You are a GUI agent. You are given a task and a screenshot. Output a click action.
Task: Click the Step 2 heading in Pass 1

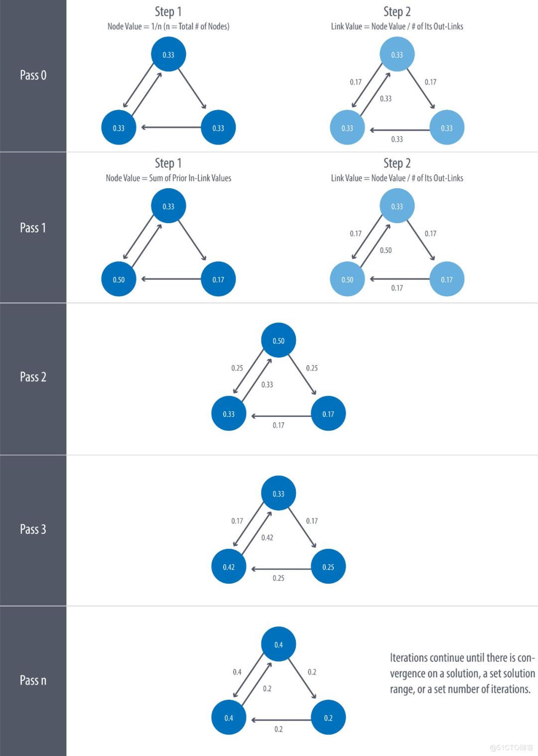click(397, 163)
